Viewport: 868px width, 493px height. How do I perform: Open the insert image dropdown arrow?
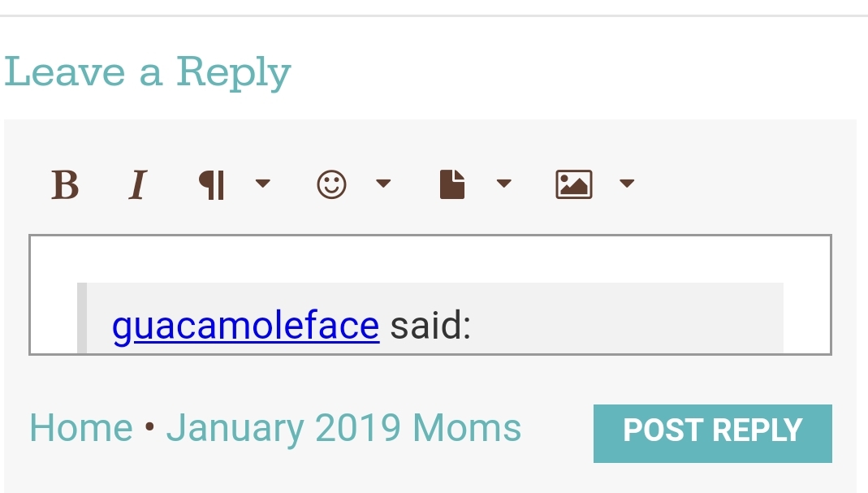pos(627,184)
